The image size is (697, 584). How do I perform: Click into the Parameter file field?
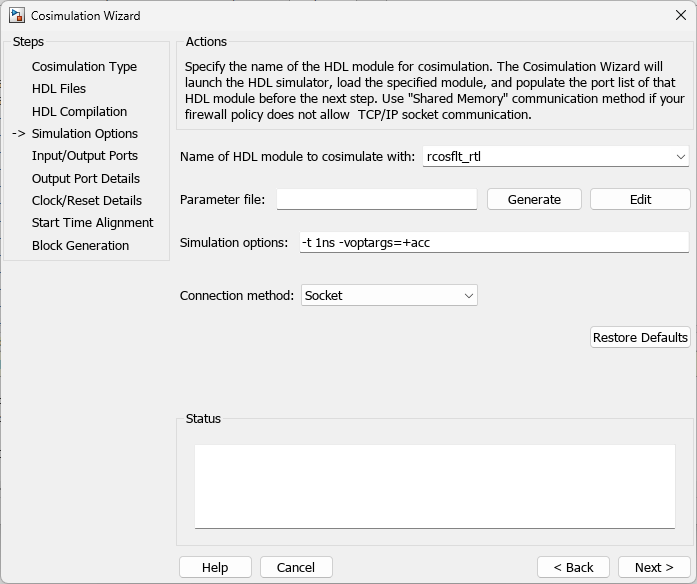pyautogui.click(x=376, y=200)
